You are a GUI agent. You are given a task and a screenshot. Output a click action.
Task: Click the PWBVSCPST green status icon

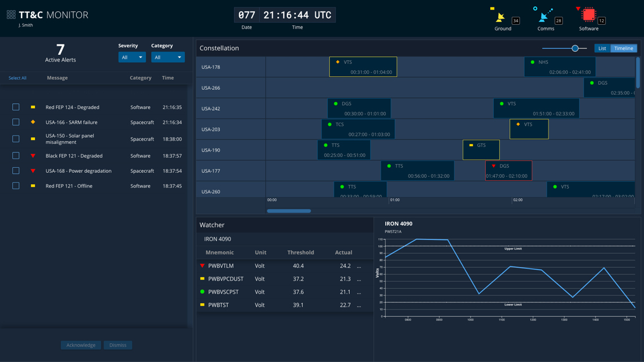pos(202,292)
